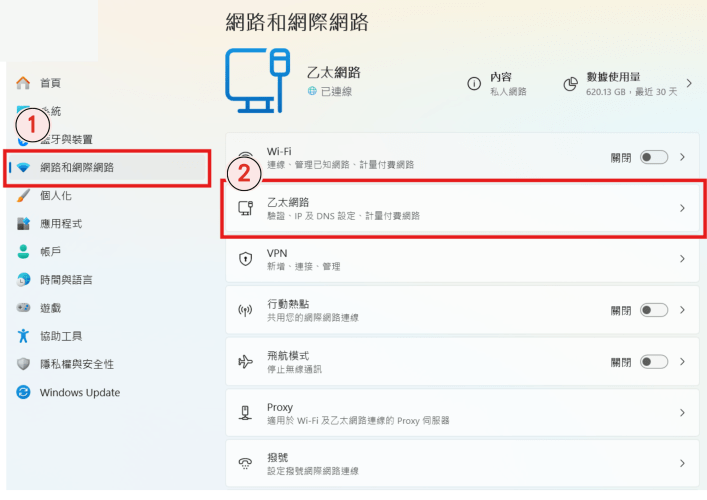Click the Accessibility (協助工具) figure icon
Image resolution: width=707 pixels, height=500 pixels.
23,336
